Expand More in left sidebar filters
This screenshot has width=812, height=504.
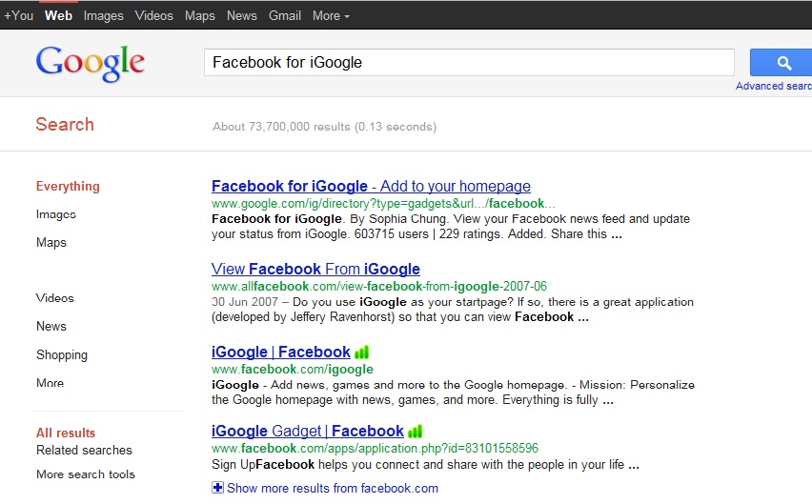[x=50, y=383]
